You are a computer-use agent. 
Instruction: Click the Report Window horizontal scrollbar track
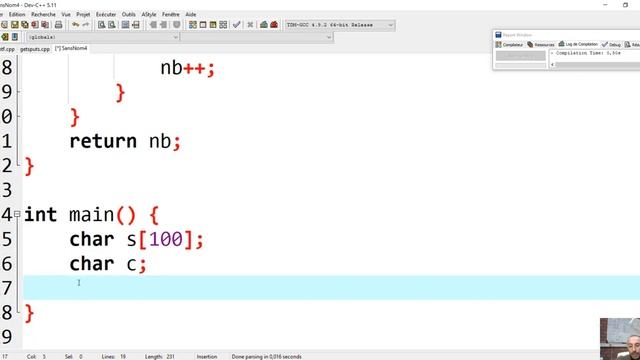[x=598, y=64]
